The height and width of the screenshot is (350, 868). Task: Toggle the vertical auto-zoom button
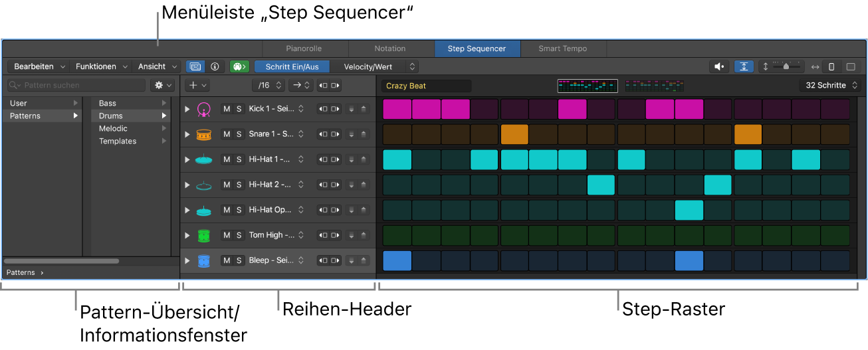point(744,66)
